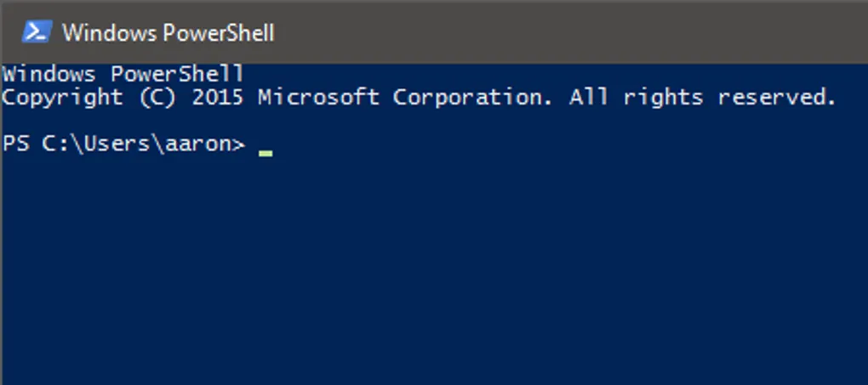Image resolution: width=868 pixels, height=385 pixels.
Task: Click the empty console area below the prompt
Action: click(x=425, y=272)
